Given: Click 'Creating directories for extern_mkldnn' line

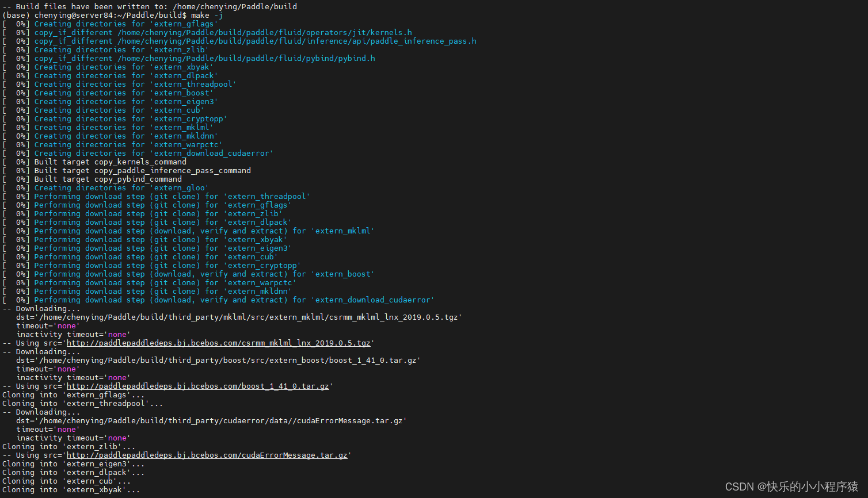Looking at the screenshot, I should pyautogui.click(x=111, y=136).
